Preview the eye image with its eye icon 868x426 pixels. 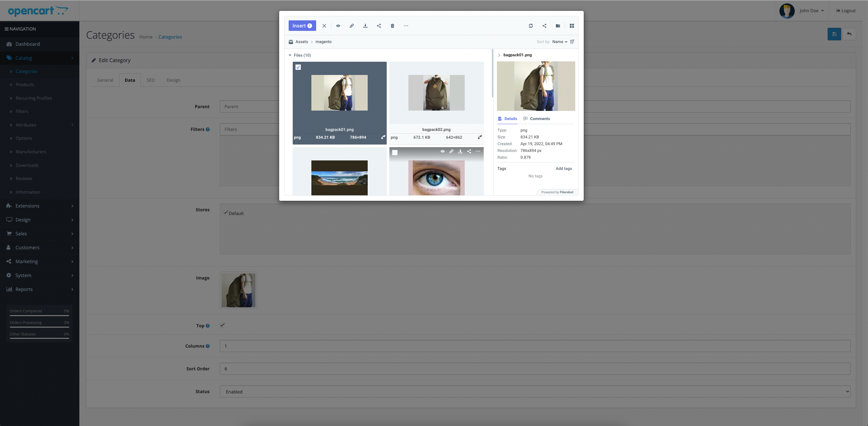point(443,151)
